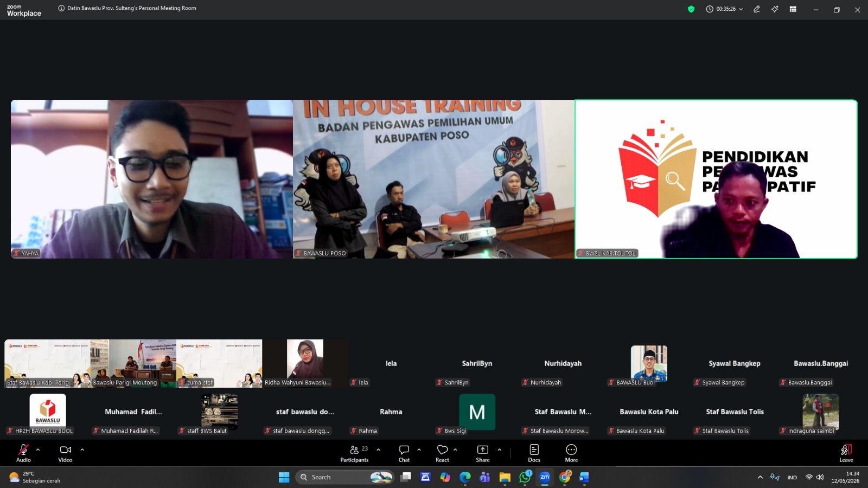Open weather widget 29°C Sebagian cerah
Image resolution: width=868 pixels, height=488 pixels.
[x=35, y=477]
